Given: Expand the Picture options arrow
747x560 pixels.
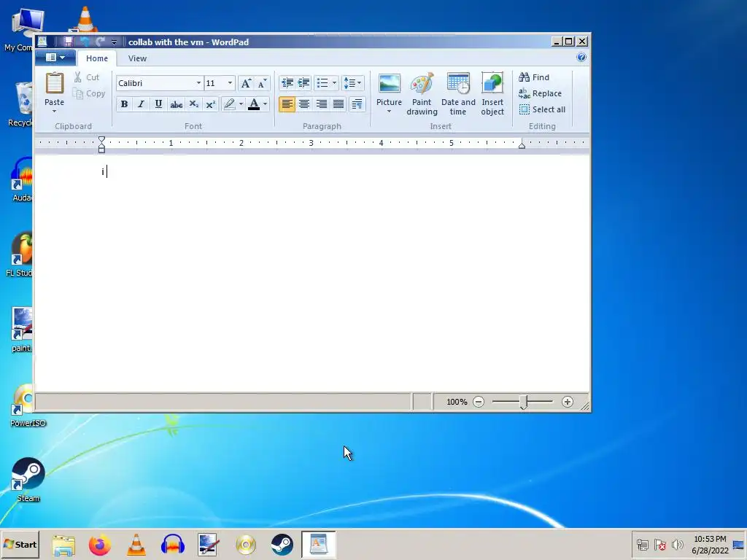Looking at the screenshot, I should click(x=389, y=112).
